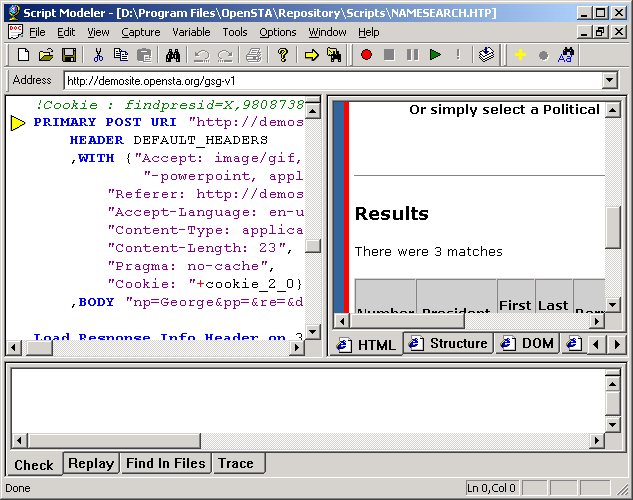Click the Undo arrow icon
The height and width of the screenshot is (500, 633).
click(201, 55)
